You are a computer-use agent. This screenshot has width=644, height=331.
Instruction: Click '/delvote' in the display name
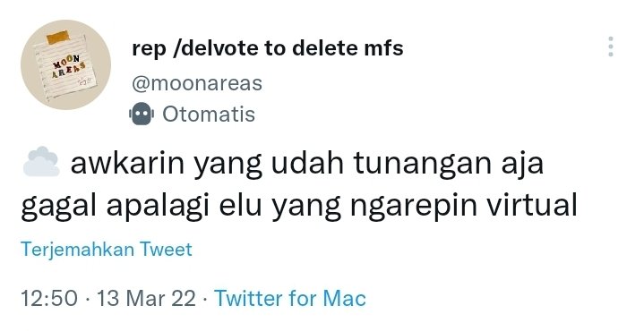coord(216,49)
